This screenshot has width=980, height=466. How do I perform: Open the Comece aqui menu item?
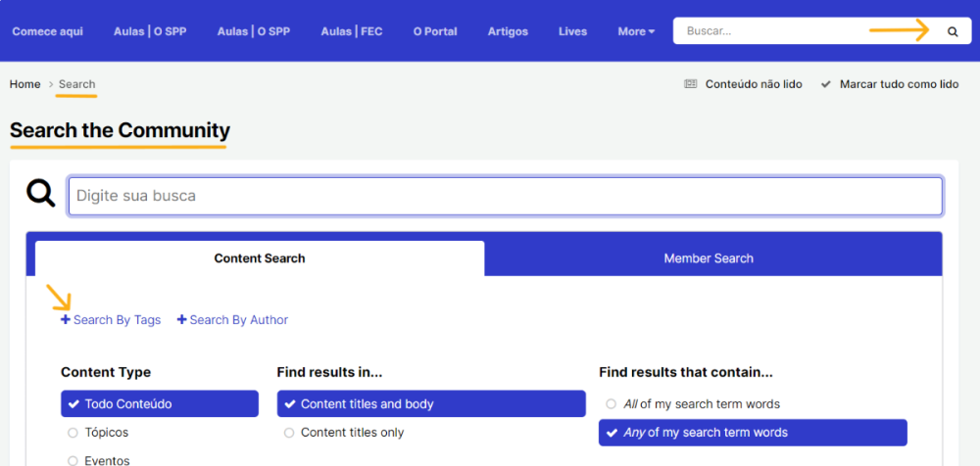point(47,31)
